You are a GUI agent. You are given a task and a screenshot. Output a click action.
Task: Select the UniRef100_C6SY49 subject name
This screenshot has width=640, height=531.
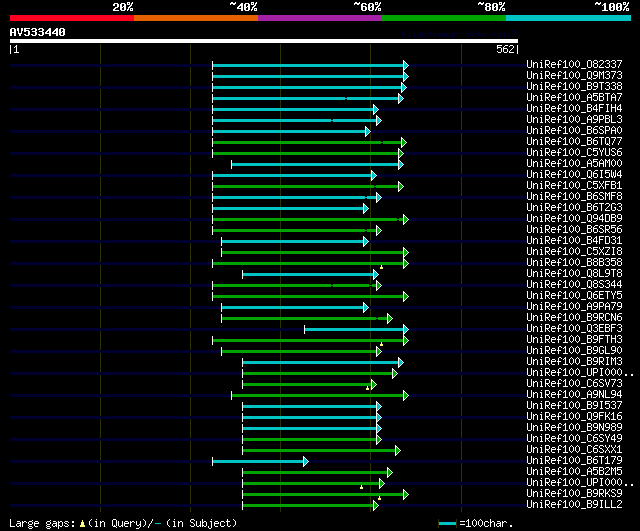click(574, 439)
